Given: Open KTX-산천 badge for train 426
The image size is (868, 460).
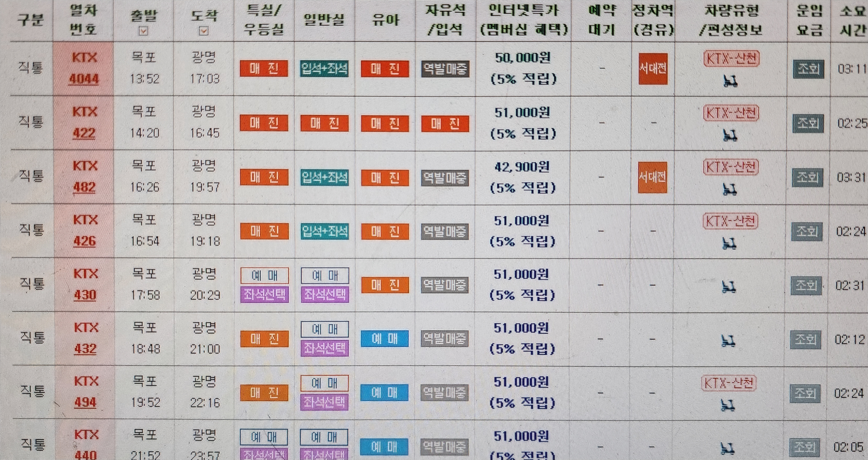Looking at the screenshot, I should [730, 221].
